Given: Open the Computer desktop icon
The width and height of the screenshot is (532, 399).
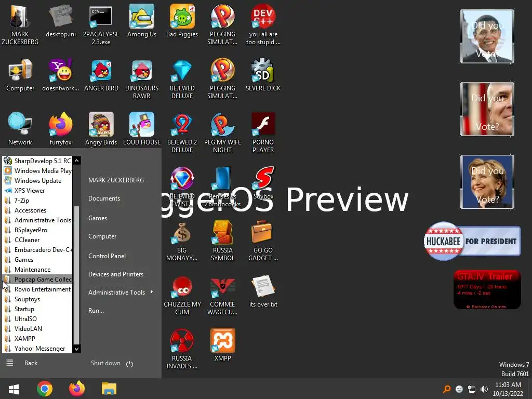Looking at the screenshot, I should click(x=20, y=75).
